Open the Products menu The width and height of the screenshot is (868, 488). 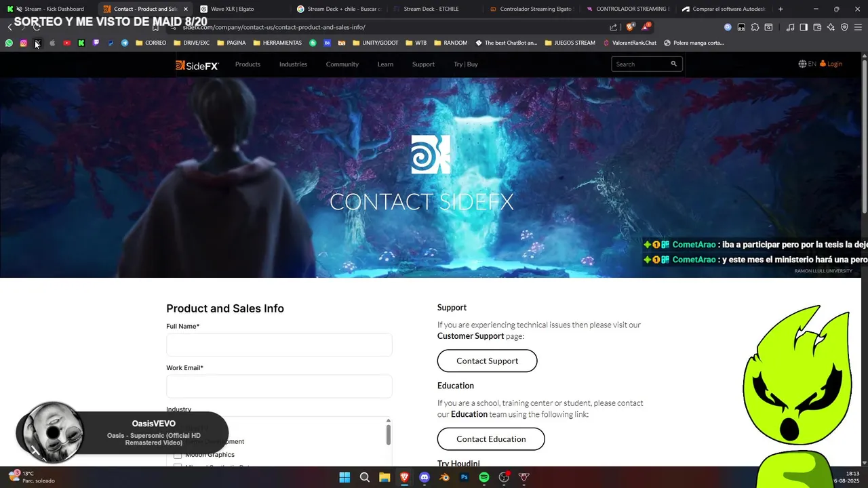coord(248,64)
